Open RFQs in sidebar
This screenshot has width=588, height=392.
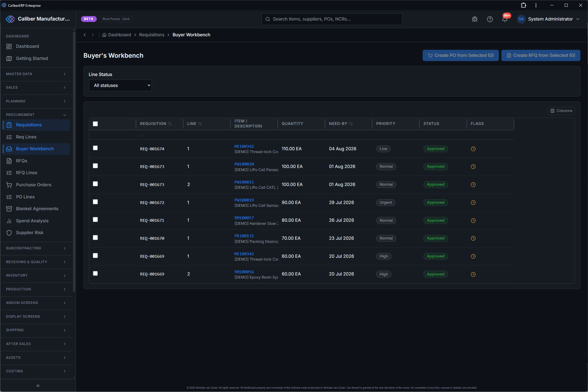point(37,161)
